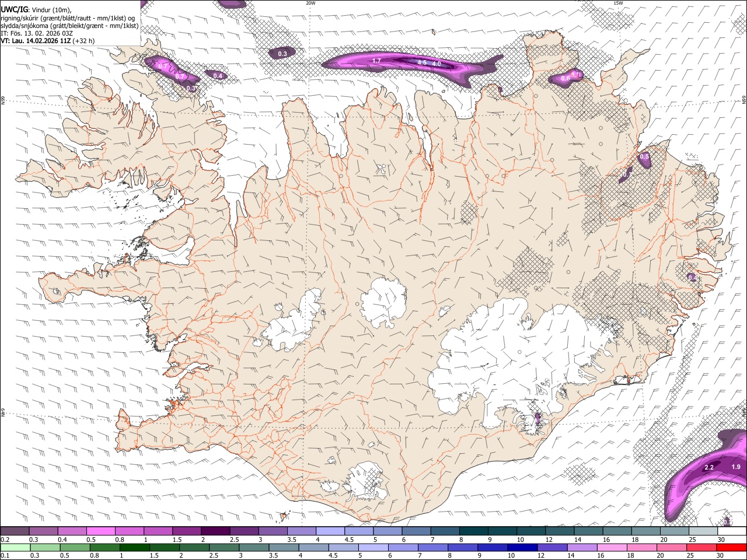Image resolution: width=747 pixels, height=560 pixels.
Task: Pick the 0.1 palest green rain swatch
Action: tap(15, 547)
